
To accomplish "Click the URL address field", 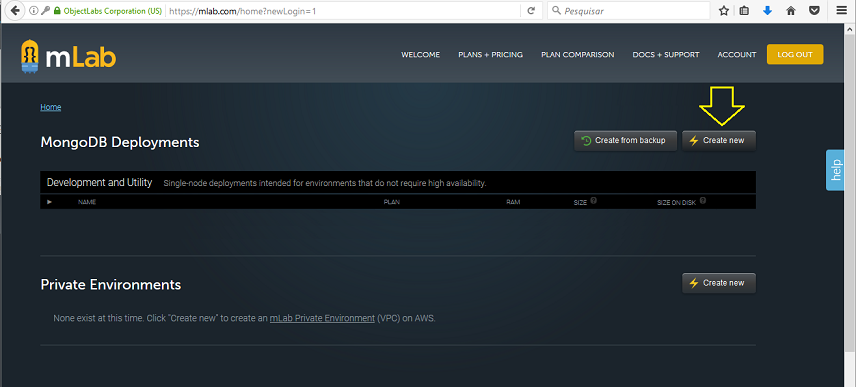I will tap(343, 10).
